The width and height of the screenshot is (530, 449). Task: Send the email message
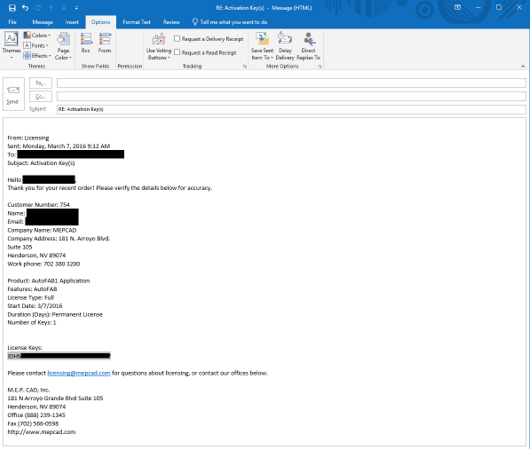(13, 94)
